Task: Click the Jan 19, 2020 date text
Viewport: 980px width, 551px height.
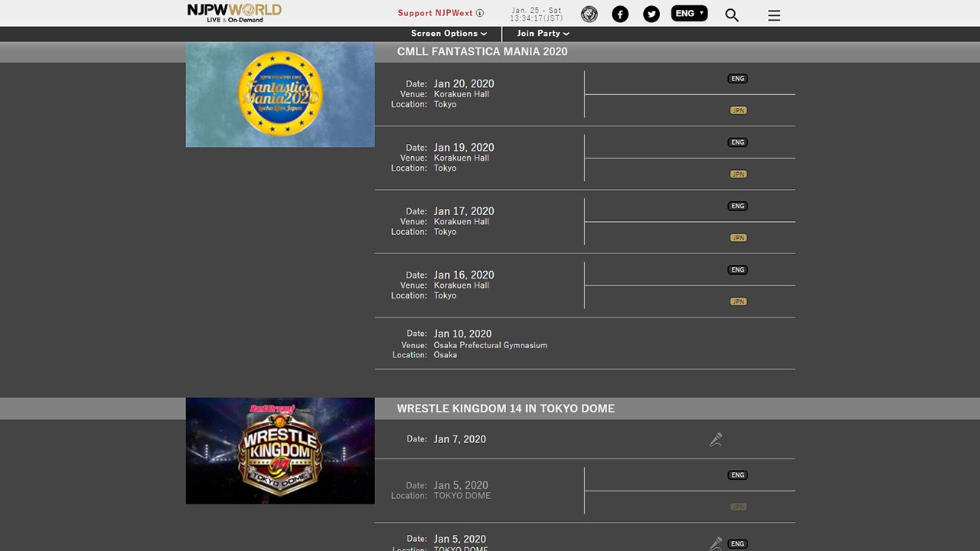Action: pos(464,148)
